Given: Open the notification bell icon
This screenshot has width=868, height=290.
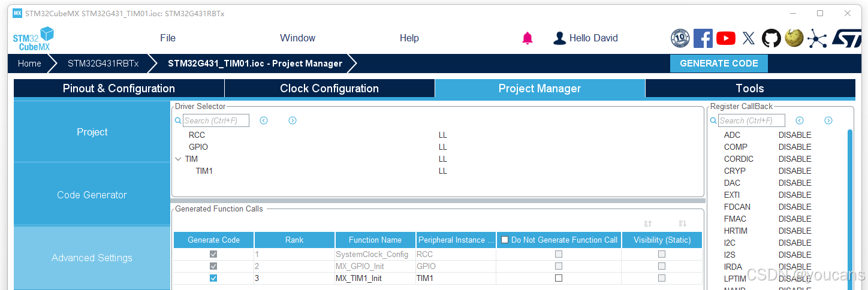Looking at the screenshot, I should (x=528, y=38).
